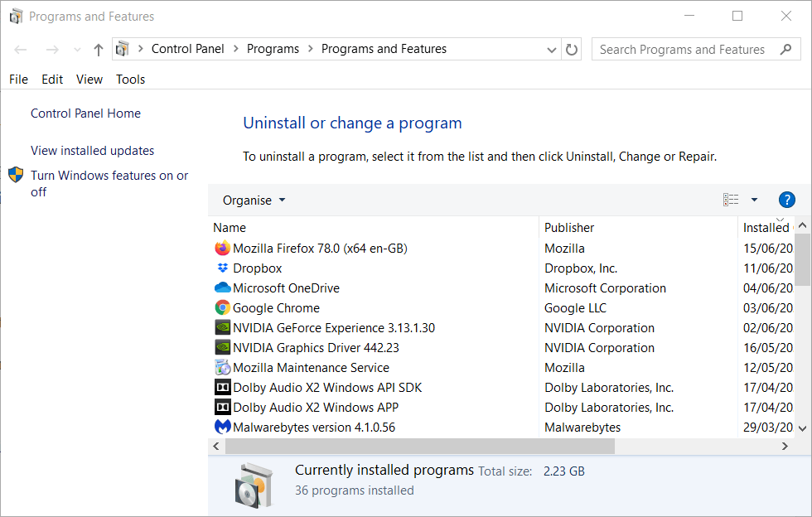Screen dimensions: 812x517
Task: Select NVIDIA GeForce Experience 3.13.1.30 entry
Action: click(334, 328)
